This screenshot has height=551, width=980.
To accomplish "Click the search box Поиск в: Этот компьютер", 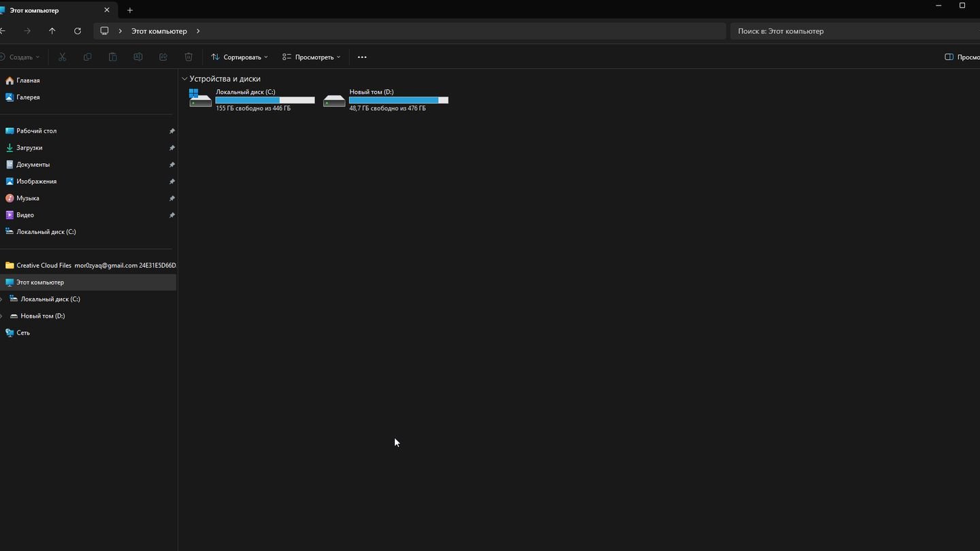I will (x=855, y=31).
